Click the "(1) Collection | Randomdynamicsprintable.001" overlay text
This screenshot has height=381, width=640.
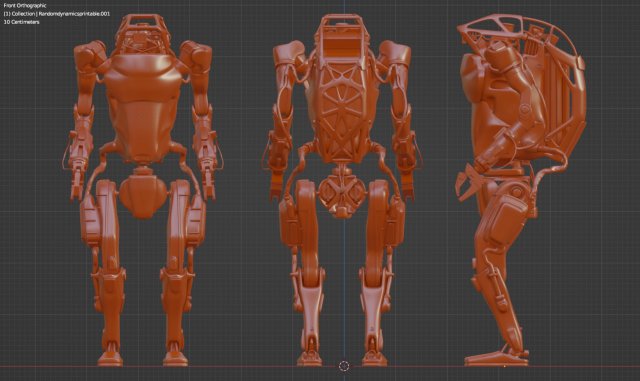[x=57, y=14]
